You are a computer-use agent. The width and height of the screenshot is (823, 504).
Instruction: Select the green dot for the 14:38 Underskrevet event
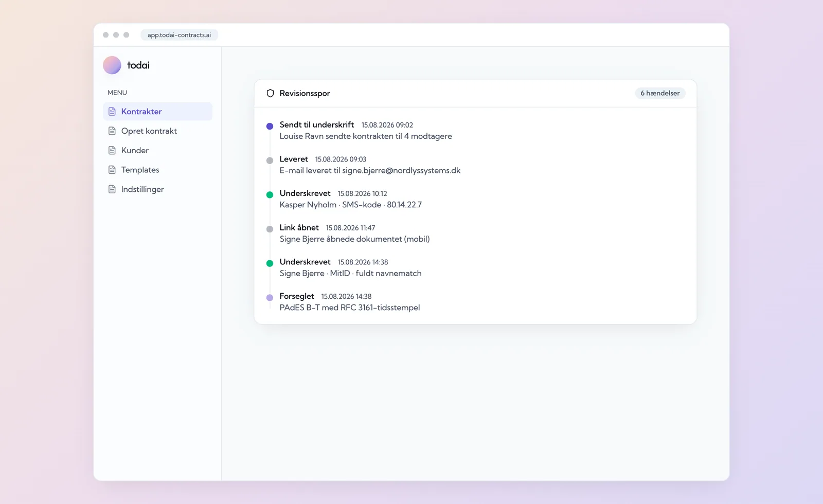pyautogui.click(x=270, y=263)
